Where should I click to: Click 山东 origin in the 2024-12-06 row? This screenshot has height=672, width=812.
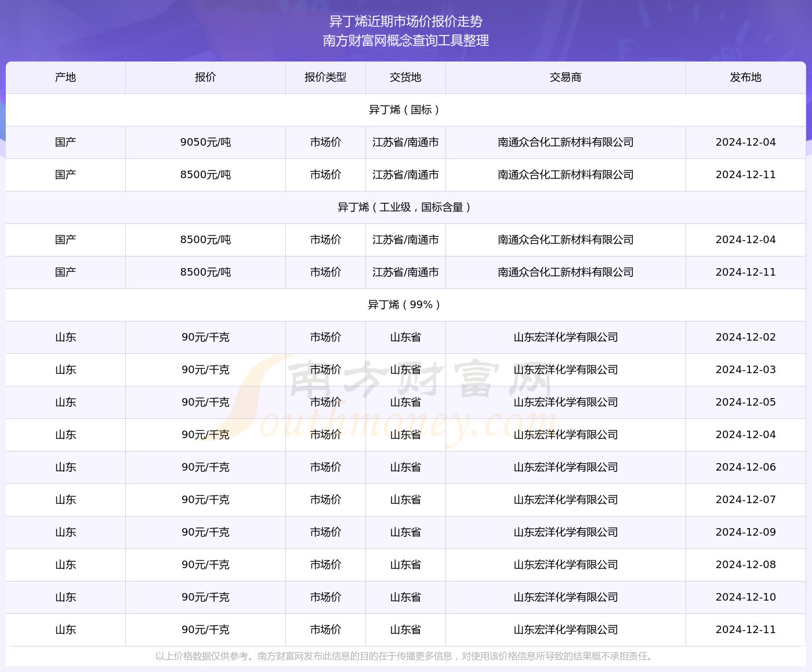point(66,467)
